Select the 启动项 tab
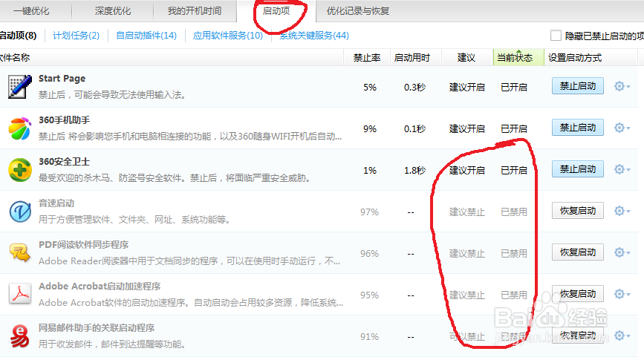Screen dimensions: 644x360 click(x=276, y=11)
